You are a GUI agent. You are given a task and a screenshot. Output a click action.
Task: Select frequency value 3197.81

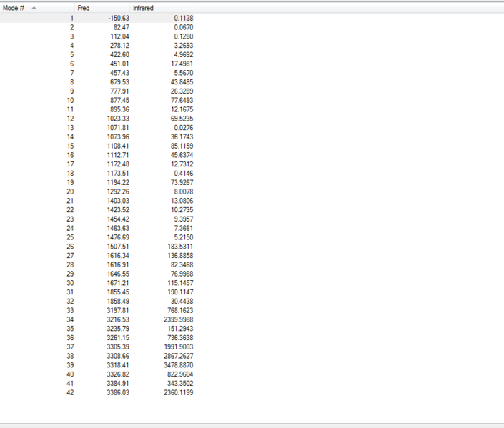point(118,311)
